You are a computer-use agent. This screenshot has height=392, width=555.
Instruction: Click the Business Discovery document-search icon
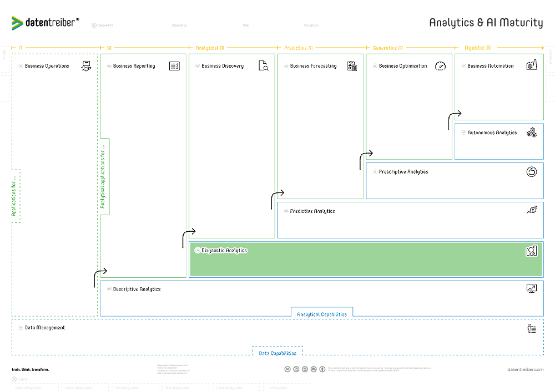263,66
